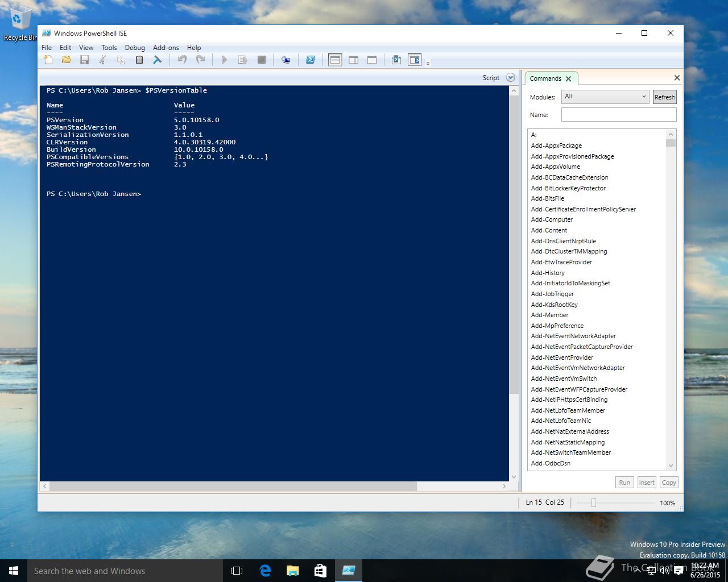Click the Open script folder icon
Image resolution: width=728 pixels, height=582 pixels.
(x=67, y=60)
